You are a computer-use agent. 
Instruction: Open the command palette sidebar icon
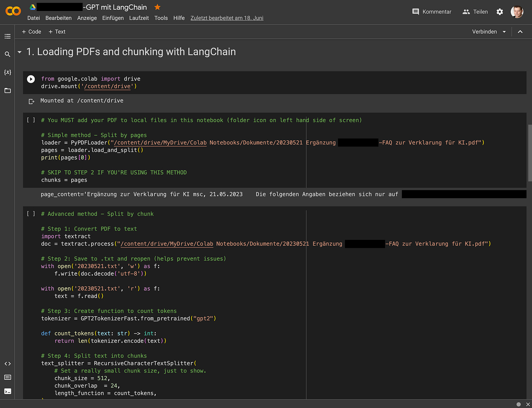7,377
